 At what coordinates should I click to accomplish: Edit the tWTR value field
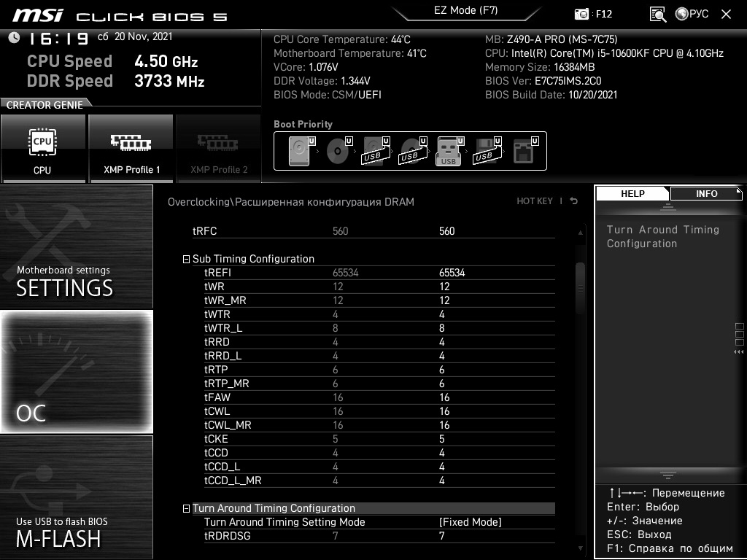(442, 314)
